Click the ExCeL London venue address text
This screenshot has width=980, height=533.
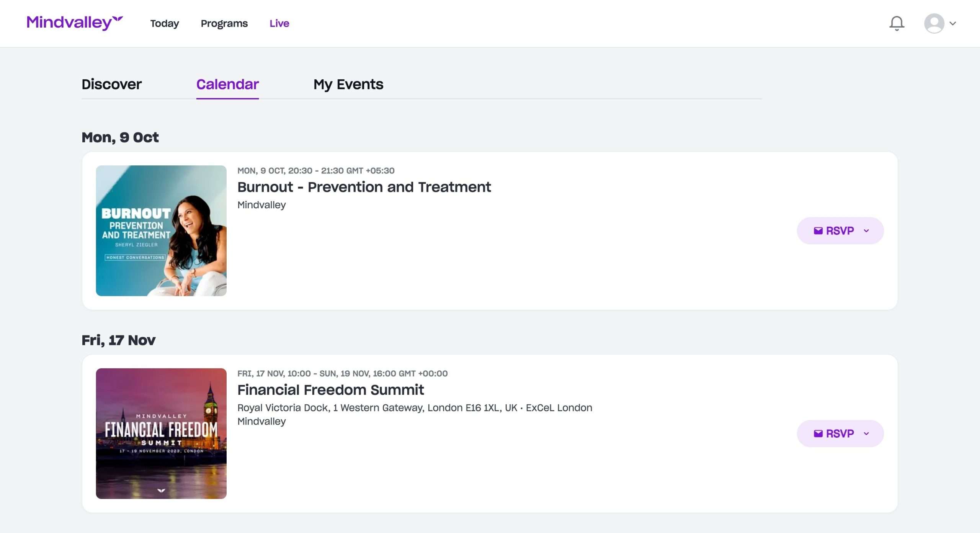(x=415, y=407)
